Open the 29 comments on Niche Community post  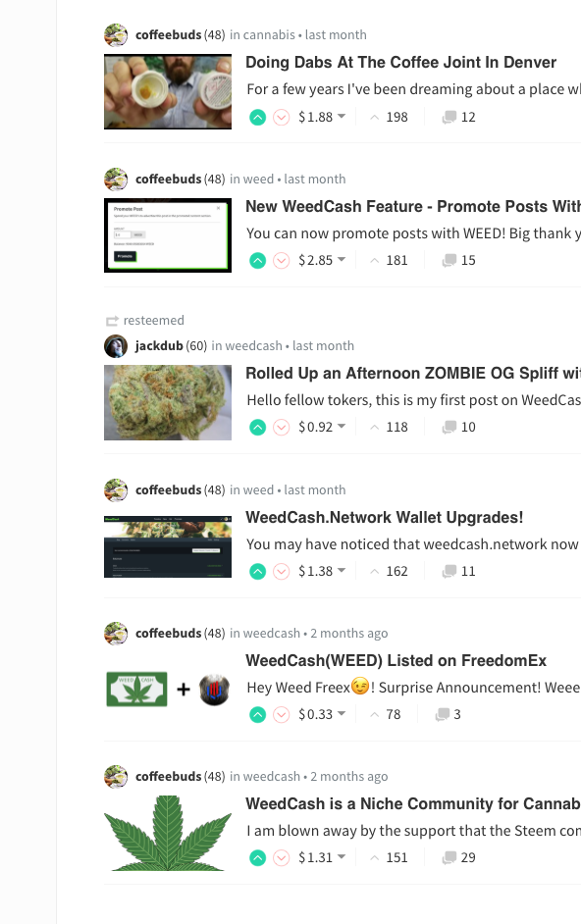point(459,858)
